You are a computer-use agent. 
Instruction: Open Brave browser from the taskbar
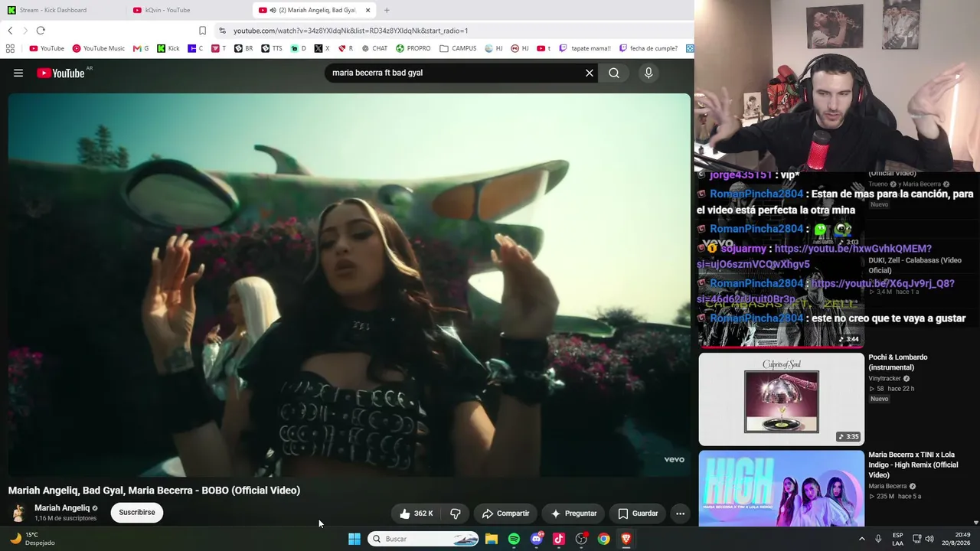click(x=626, y=539)
